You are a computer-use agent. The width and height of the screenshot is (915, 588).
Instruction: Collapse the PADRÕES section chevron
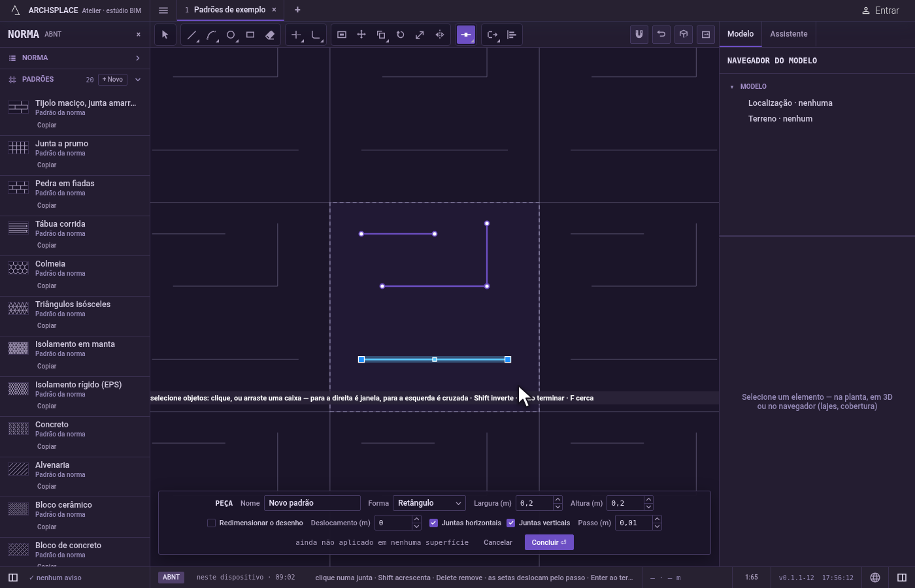[x=137, y=80]
